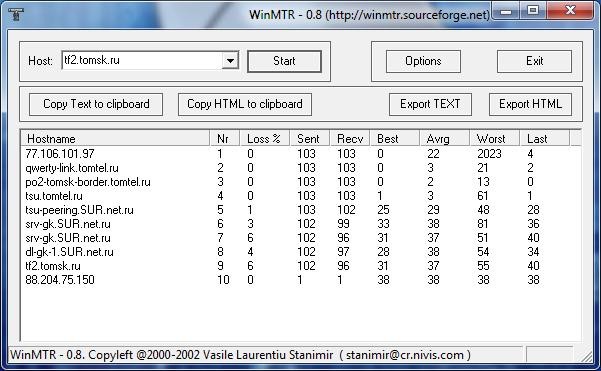The image size is (601, 371).
Task: Click the srv-gk.SUR.net.ru hop 6 hostname
Action: pos(68,224)
